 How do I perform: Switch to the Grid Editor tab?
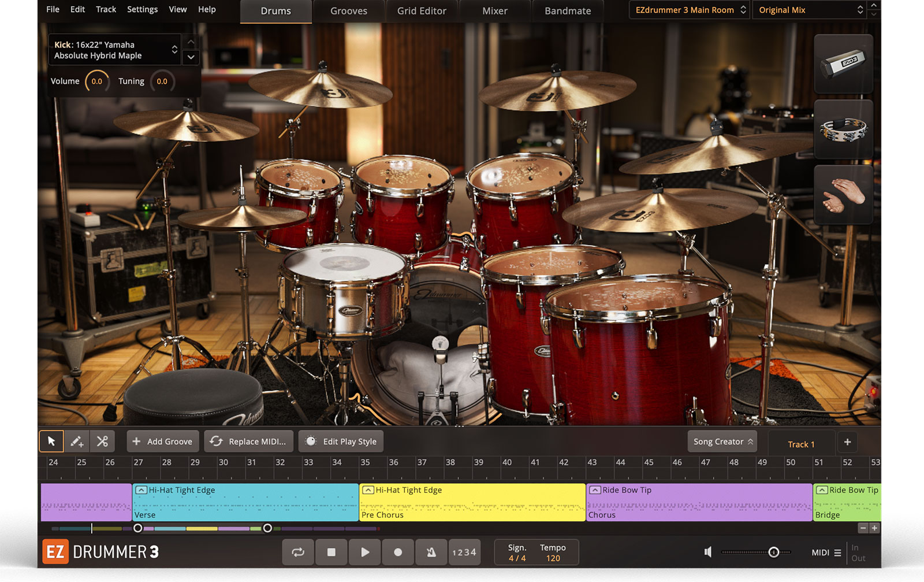[422, 11]
